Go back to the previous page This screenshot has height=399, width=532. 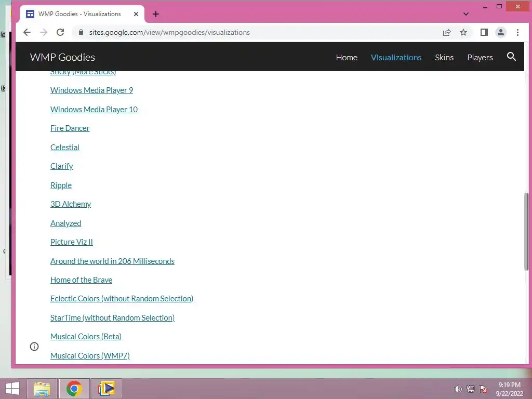[27, 32]
